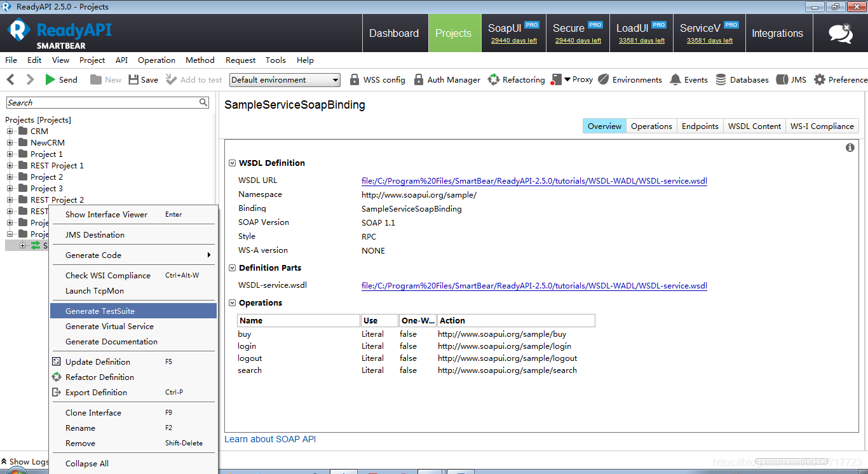Click SoapUI days left link

pyautogui.click(x=514, y=41)
